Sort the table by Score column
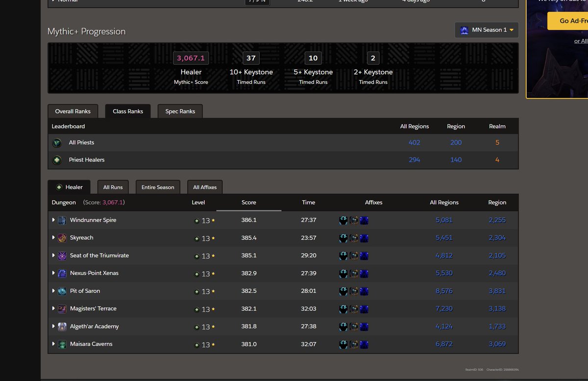The height and width of the screenshot is (381, 588). pyautogui.click(x=249, y=203)
